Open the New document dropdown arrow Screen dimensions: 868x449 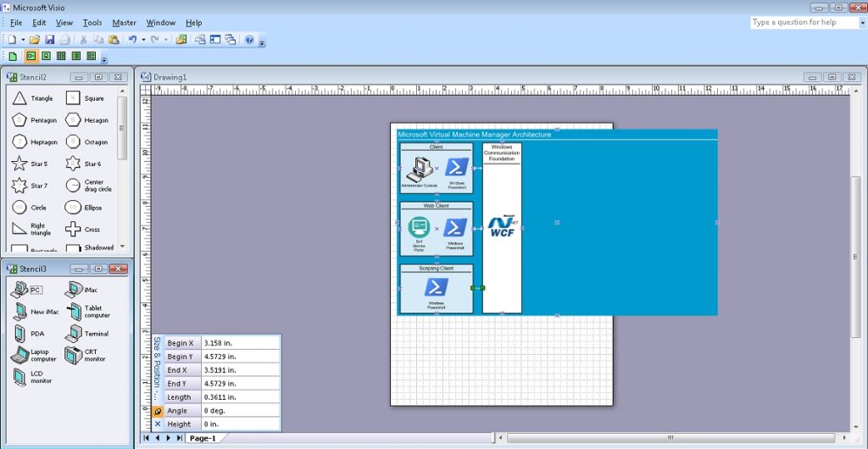click(23, 40)
